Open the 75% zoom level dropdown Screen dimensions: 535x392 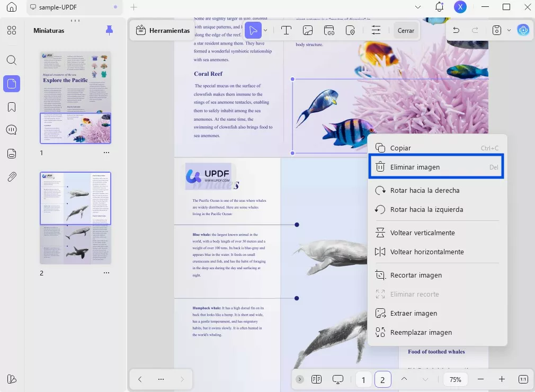pos(455,379)
